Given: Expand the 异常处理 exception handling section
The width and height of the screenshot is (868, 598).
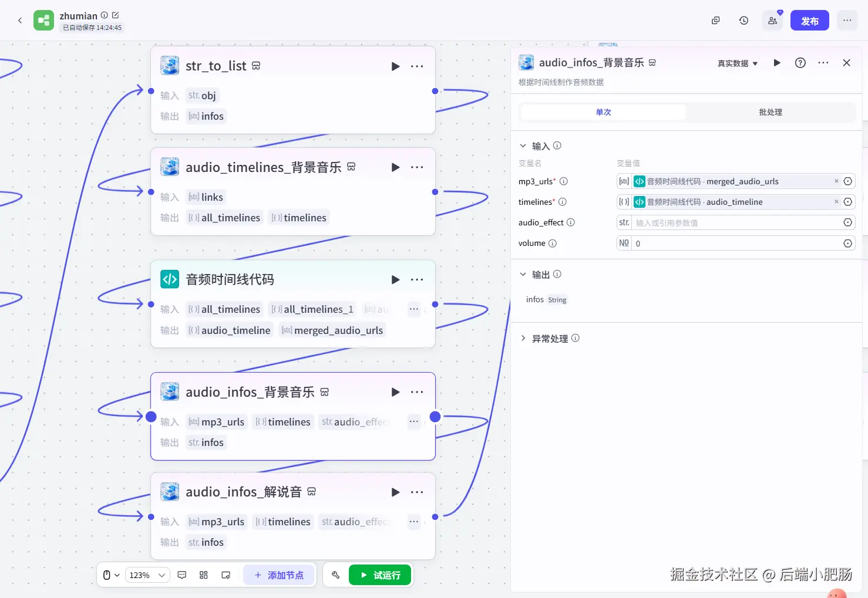Looking at the screenshot, I should coord(523,338).
